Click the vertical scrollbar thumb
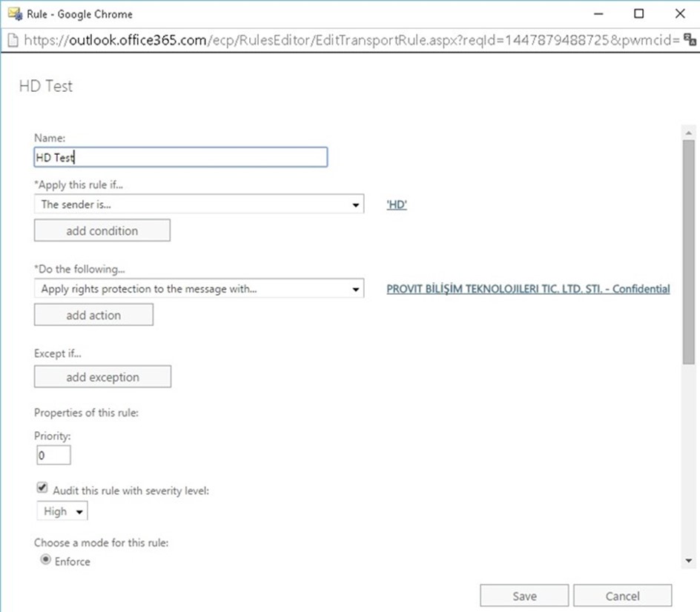 point(688,252)
